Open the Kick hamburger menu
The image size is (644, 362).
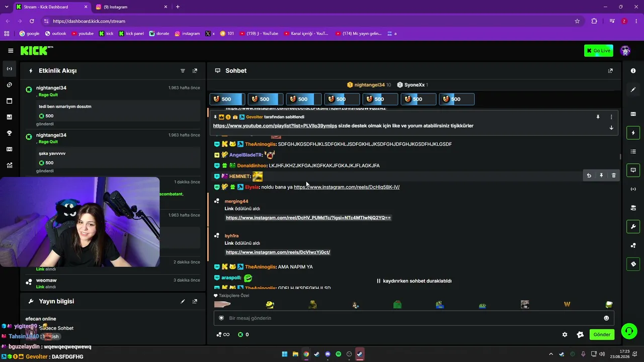11,51
